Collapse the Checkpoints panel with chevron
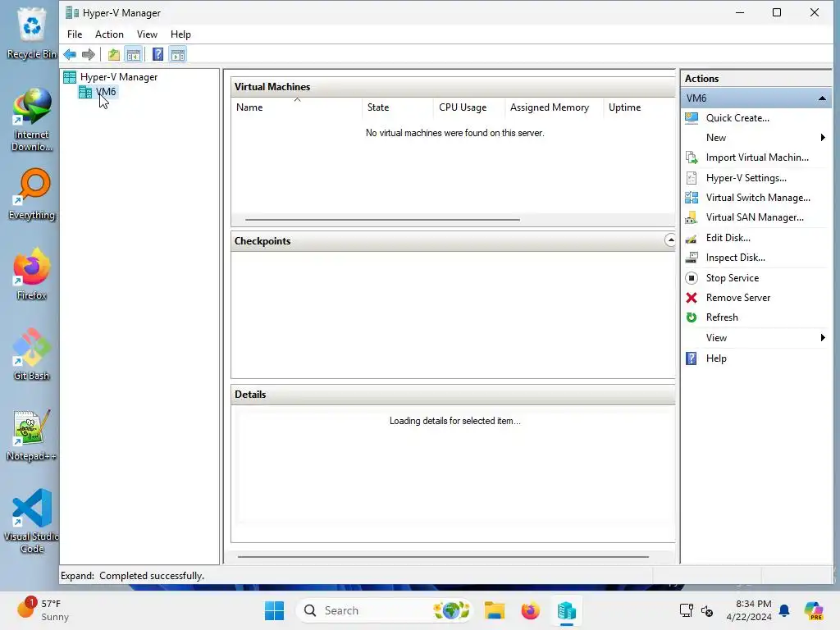 click(670, 240)
